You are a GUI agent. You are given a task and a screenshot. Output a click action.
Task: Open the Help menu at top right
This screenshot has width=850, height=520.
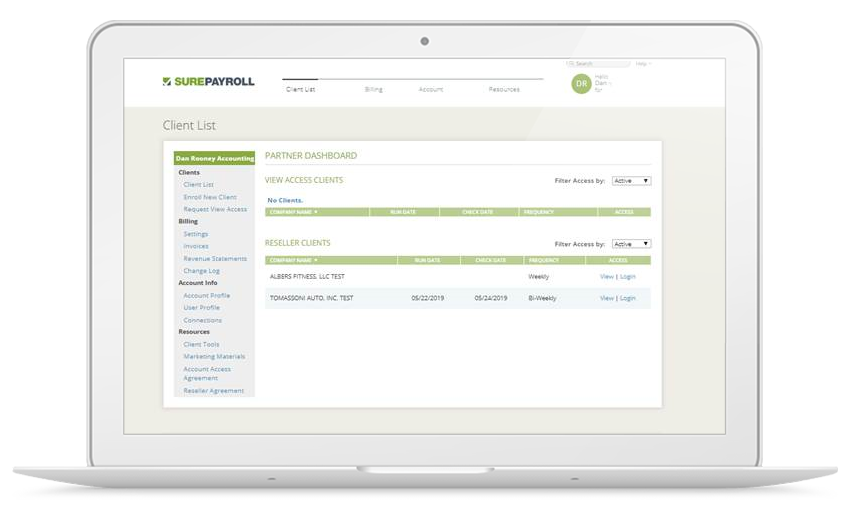tap(642, 63)
